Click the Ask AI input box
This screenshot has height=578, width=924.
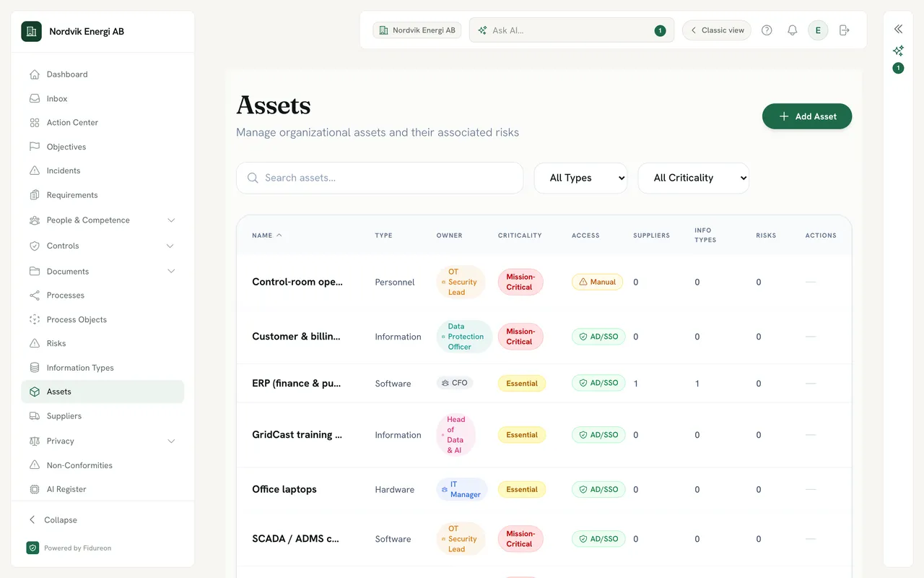(572, 30)
